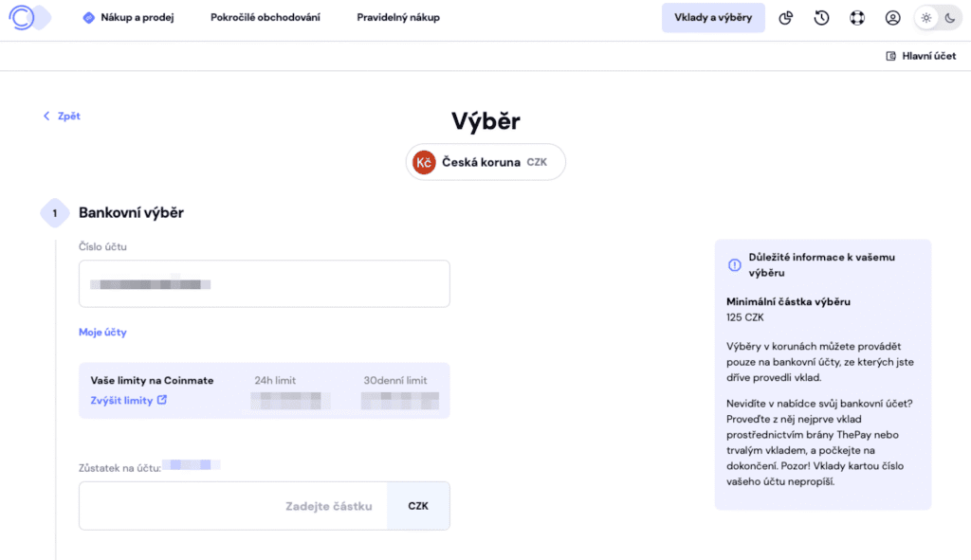Click the Coinmate logo
This screenshot has width=971, height=560.
click(x=26, y=18)
